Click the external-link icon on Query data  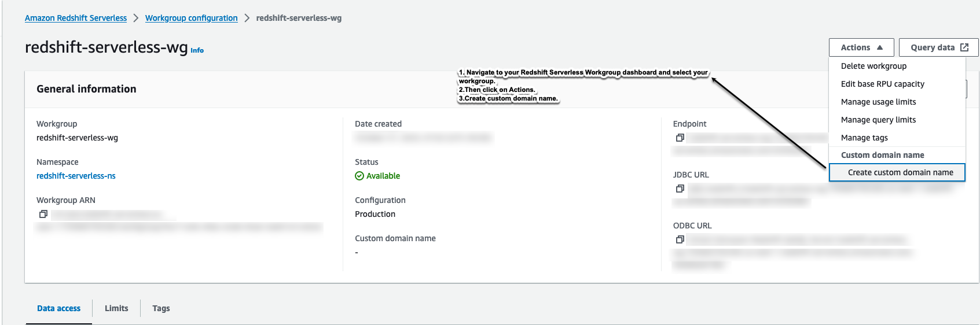click(964, 47)
